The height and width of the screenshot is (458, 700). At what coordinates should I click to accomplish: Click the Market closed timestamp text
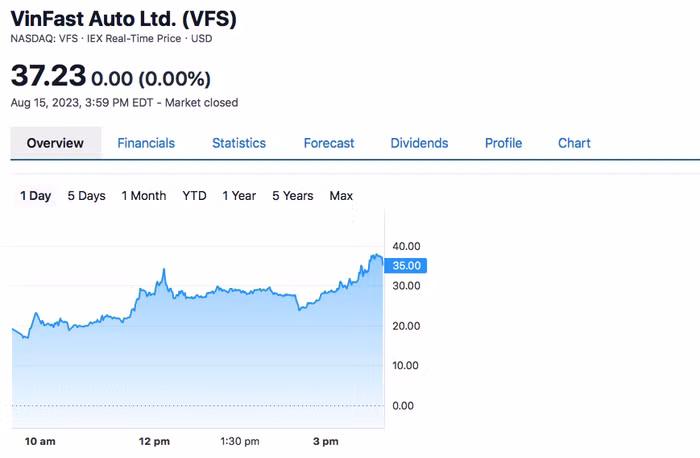124,102
